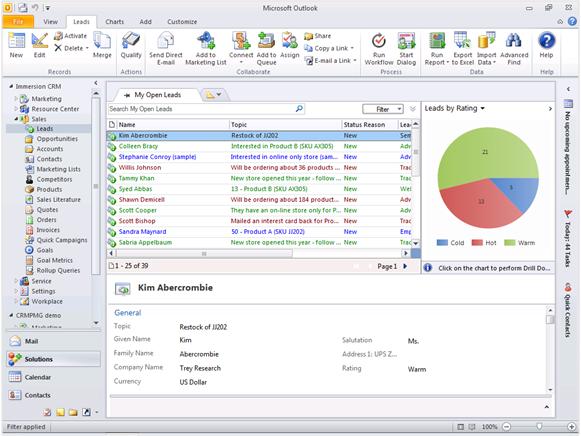Switch to the Charts ribbon tab
The width and height of the screenshot is (581, 436).
pyautogui.click(x=114, y=21)
